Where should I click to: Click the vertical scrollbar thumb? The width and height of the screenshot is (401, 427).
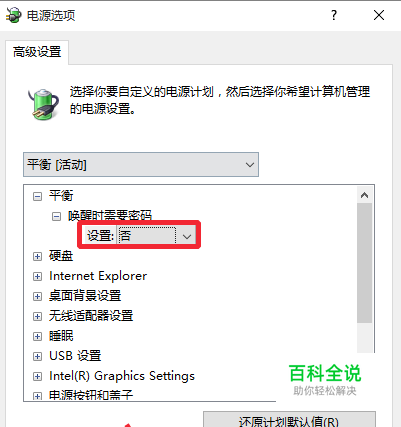pyautogui.click(x=364, y=263)
